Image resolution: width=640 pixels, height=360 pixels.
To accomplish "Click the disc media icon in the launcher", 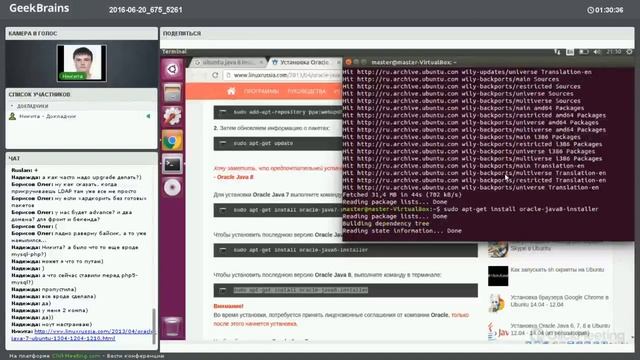I will click(x=172, y=187).
